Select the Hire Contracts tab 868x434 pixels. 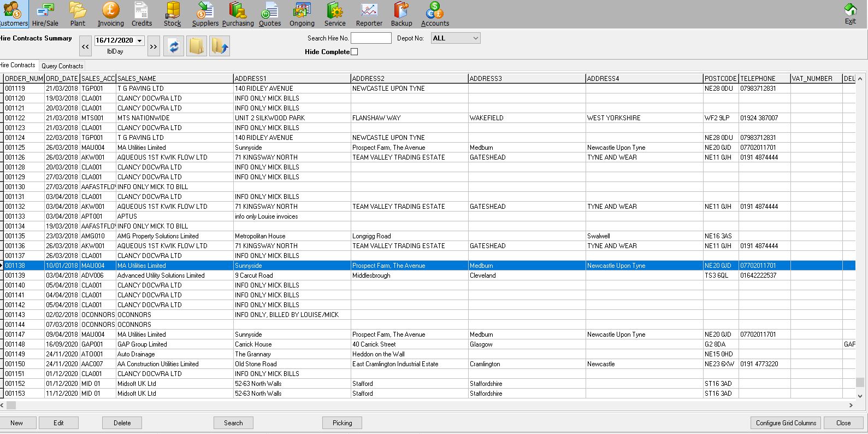17,65
